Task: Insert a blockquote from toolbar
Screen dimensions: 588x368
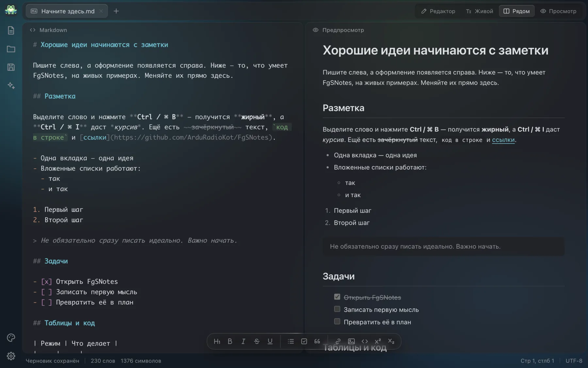Action: [317, 341]
